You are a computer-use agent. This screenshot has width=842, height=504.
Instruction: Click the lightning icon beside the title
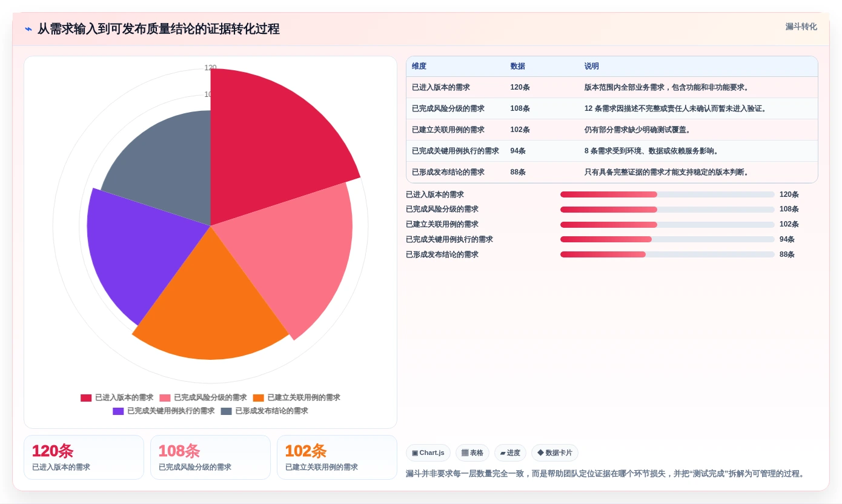(28, 29)
